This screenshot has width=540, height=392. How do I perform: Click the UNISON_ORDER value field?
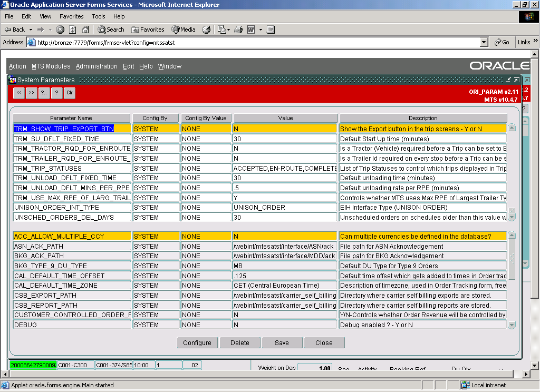pyautogui.click(x=284, y=208)
